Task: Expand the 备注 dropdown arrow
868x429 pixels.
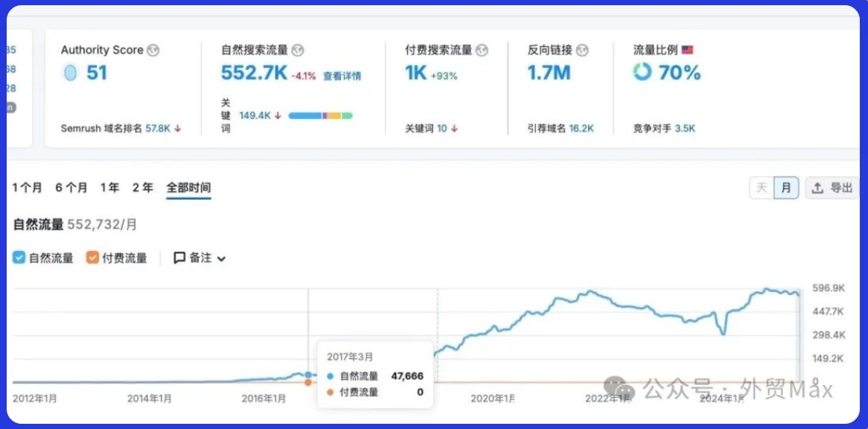Action: click(x=221, y=259)
